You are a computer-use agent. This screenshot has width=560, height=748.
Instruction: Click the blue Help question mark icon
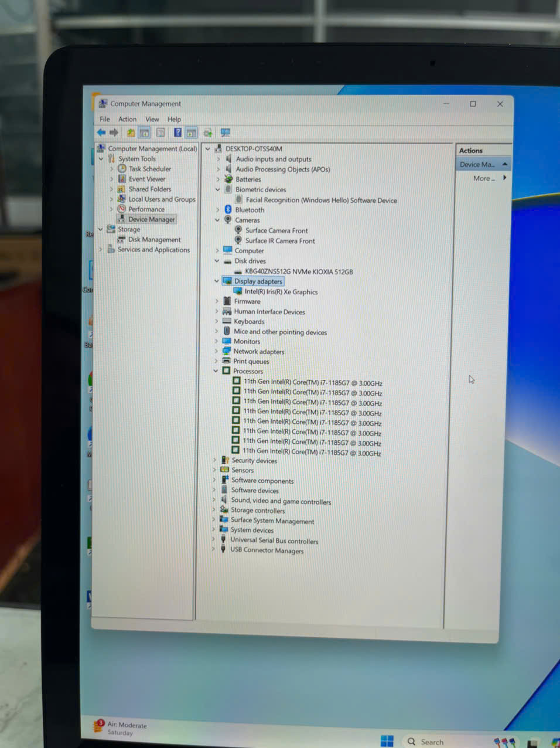(177, 133)
